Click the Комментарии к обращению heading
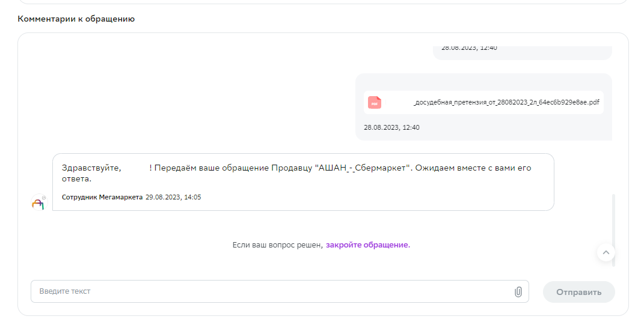644x325 pixels. point(76,19)
